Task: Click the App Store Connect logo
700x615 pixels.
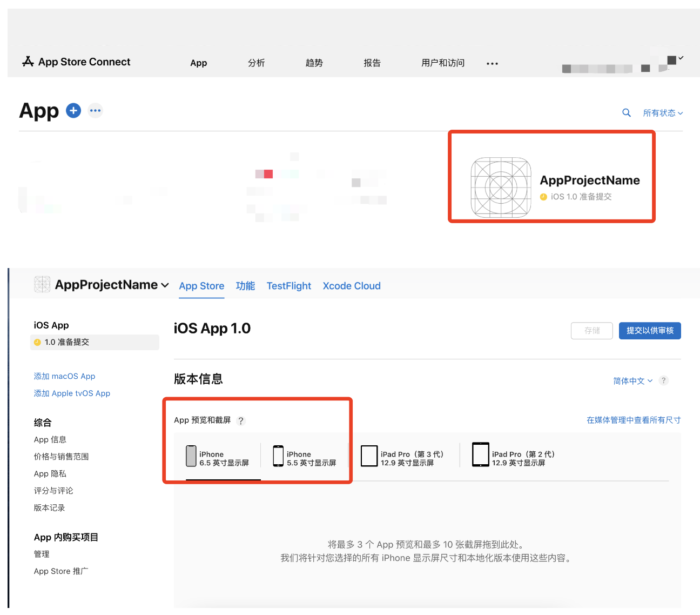Action: pos(76,62)
